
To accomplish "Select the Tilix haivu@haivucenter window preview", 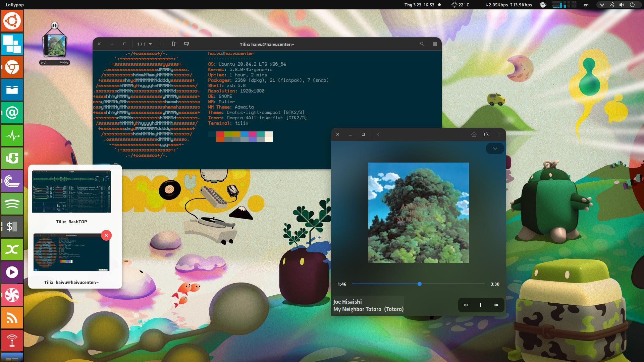I will point(71,252).
